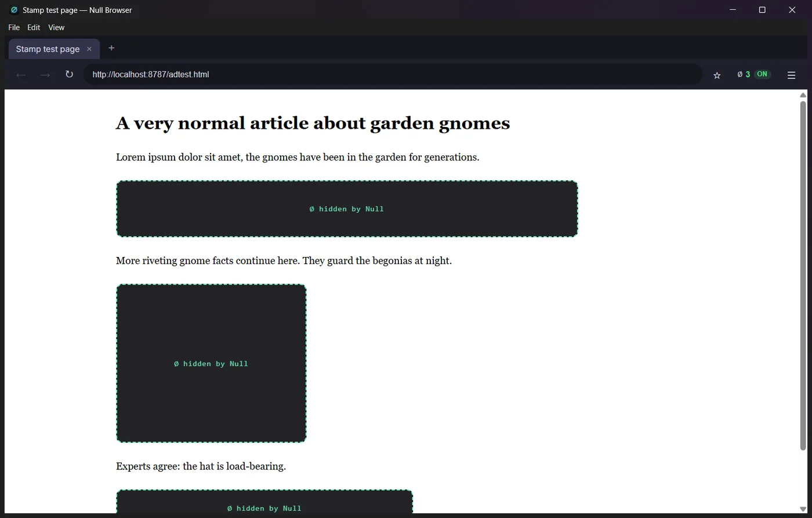Click the Null blocker count icon showing 3
This screenshot has width=812, height=518.
744,74
